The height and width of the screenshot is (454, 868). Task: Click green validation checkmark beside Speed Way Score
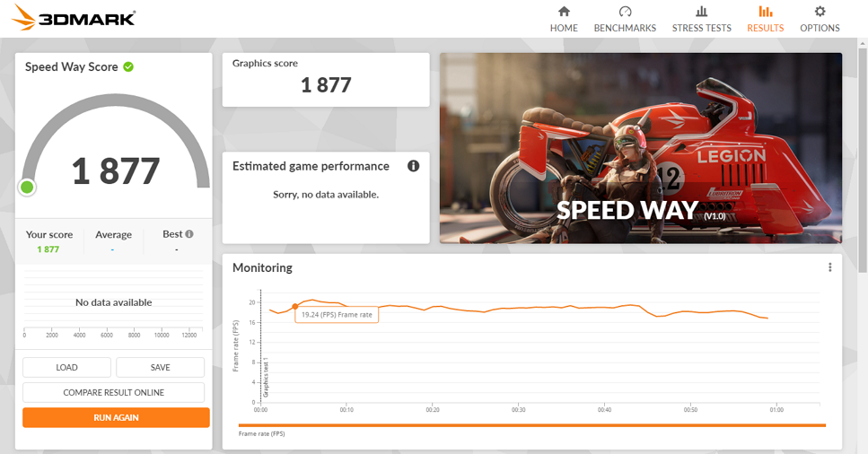click(128, 67)
